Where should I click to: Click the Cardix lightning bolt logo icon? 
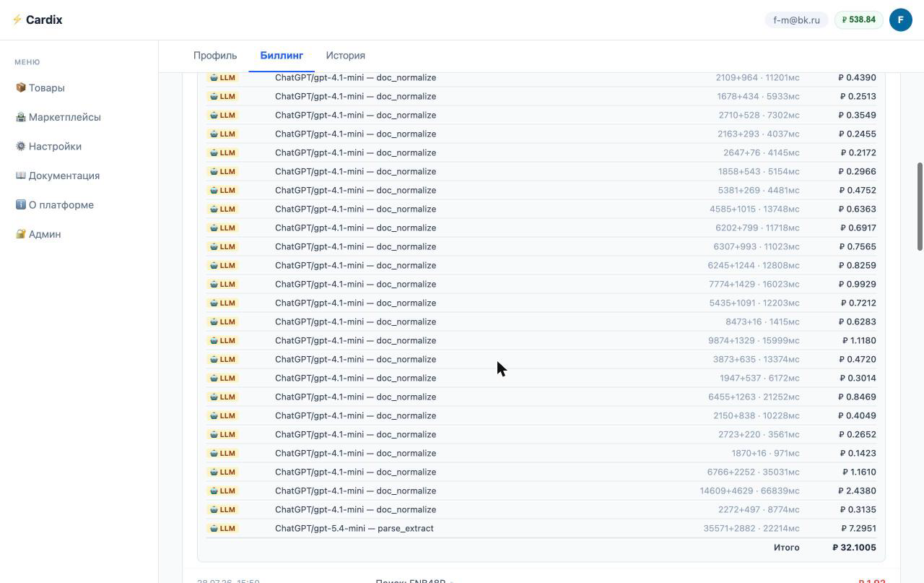[x=17, y=20]
